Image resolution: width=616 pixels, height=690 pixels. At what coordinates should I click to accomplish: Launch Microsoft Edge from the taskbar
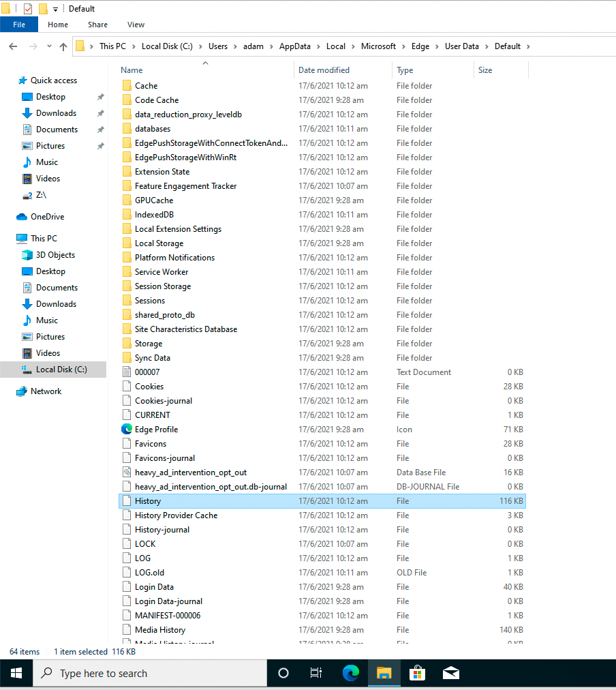[x=350, y=673]
